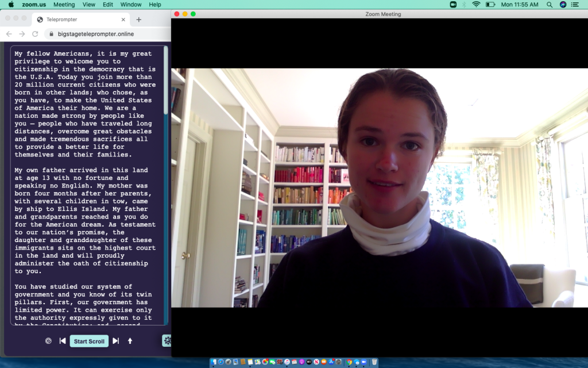This screenshot has height=368, width=588.
Task: Click the Mon 11:55 AM clock
Action: [x=520, y=5]
